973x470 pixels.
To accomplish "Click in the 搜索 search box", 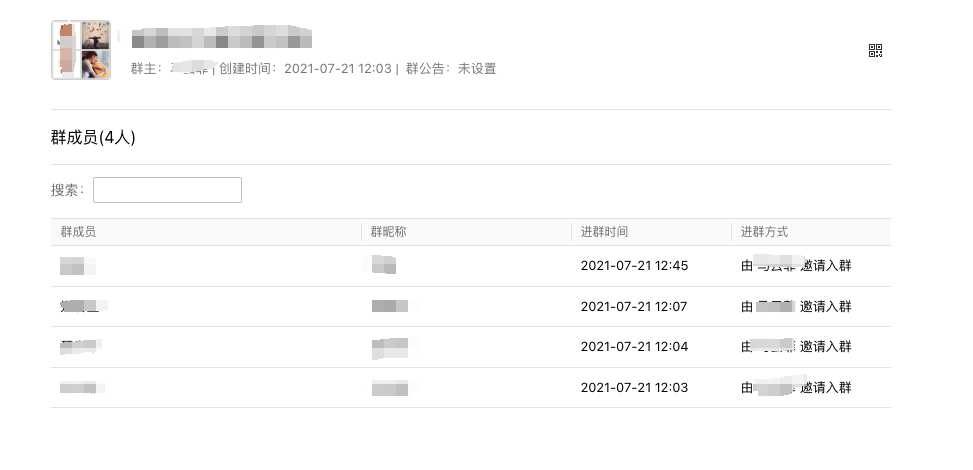I will [x=167, y=190].
